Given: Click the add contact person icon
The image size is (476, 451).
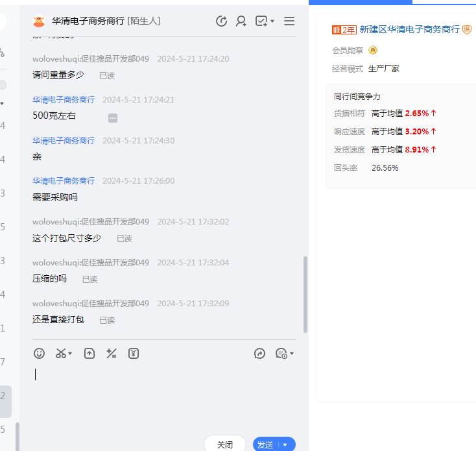Looking at the screenshot, I should 241,21.
